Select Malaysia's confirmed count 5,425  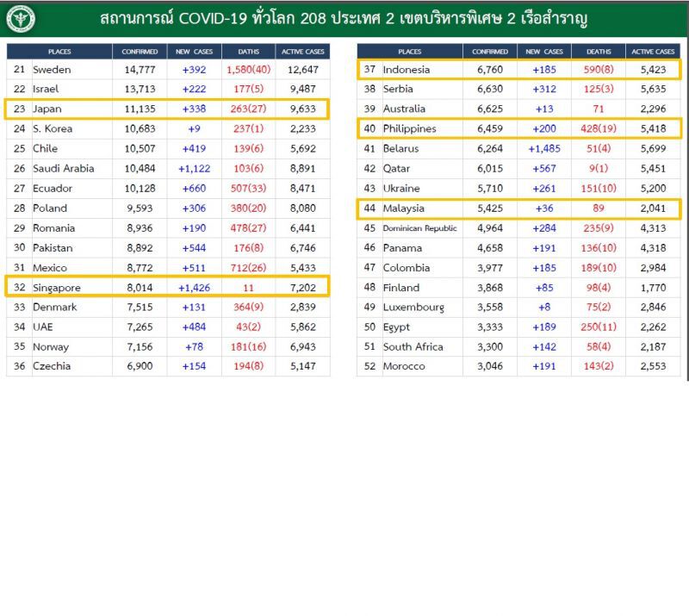pyautogui.click(x=490, y=208)
